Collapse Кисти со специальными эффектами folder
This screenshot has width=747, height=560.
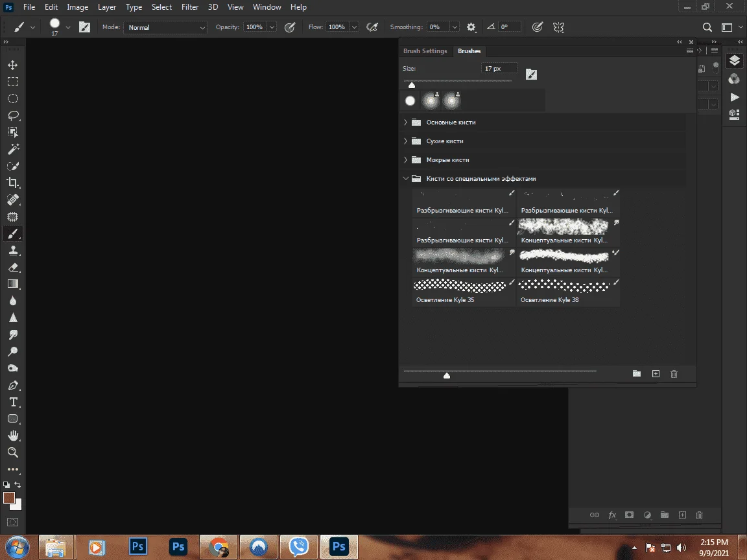coord(405,179)
